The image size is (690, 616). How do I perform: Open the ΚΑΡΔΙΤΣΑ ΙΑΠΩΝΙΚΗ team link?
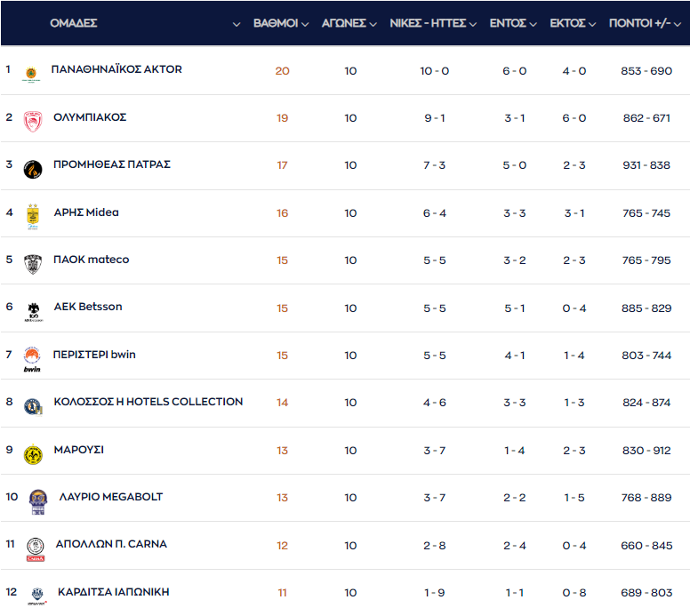113,592
